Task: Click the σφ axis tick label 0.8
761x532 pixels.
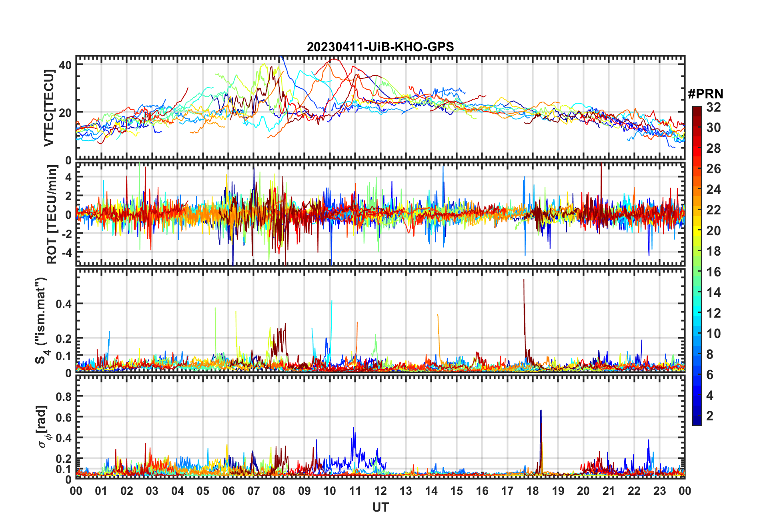Action: tap(63, 396)
